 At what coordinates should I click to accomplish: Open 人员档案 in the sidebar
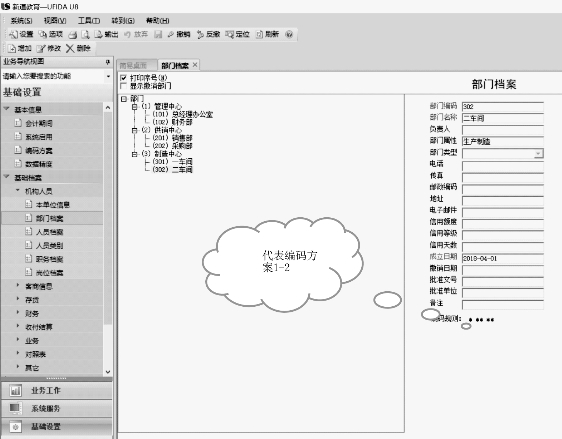(49, 232)
